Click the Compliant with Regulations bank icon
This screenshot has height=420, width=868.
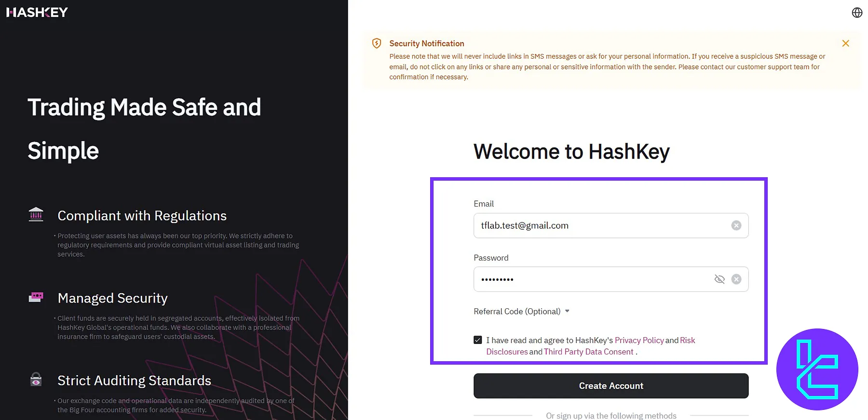tap(36, 214)
